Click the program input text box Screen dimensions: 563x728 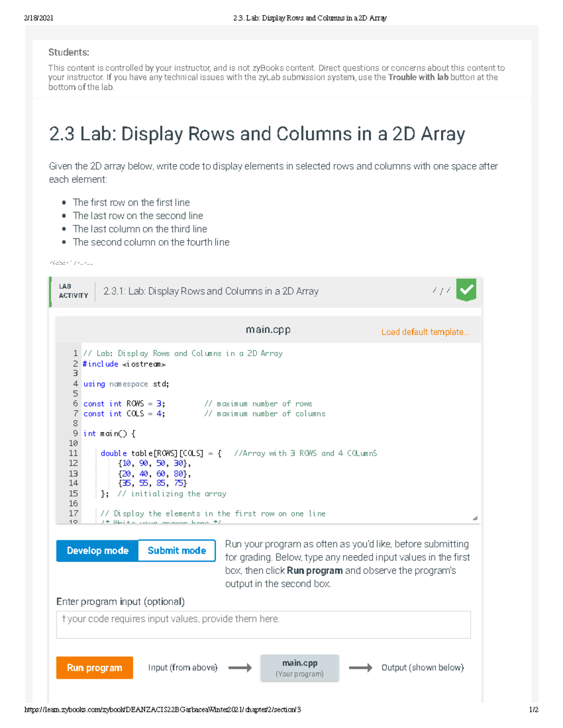263,624
